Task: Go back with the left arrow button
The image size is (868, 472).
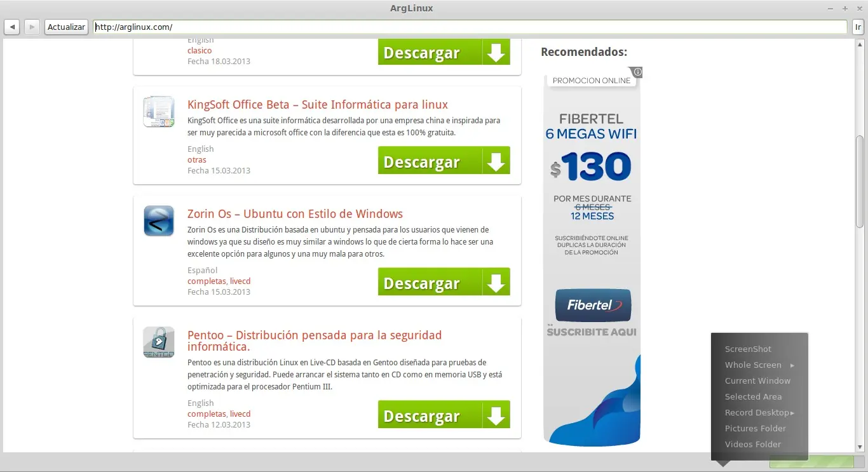Action: [12, 27]
